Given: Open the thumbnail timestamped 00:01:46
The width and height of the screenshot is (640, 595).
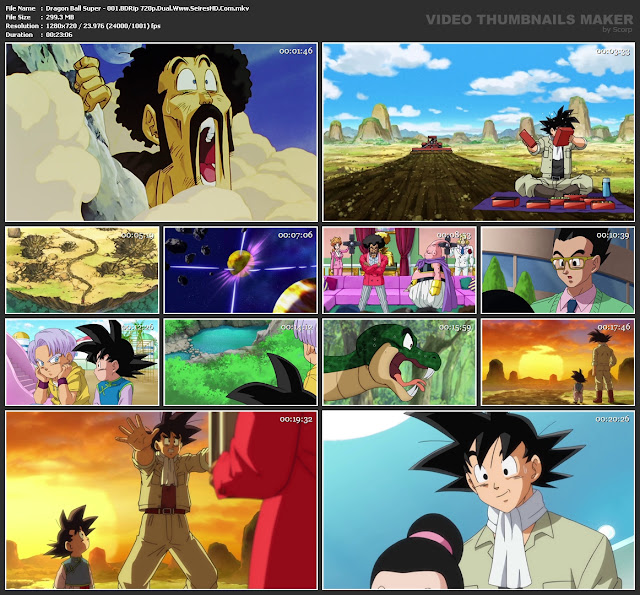Looking at the screenshot, I should (162, 132).
